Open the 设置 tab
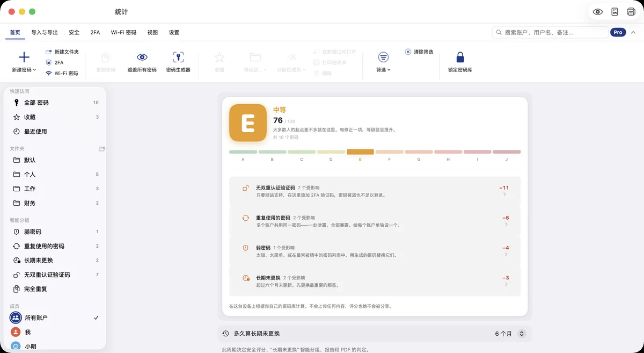 [174, 32]
